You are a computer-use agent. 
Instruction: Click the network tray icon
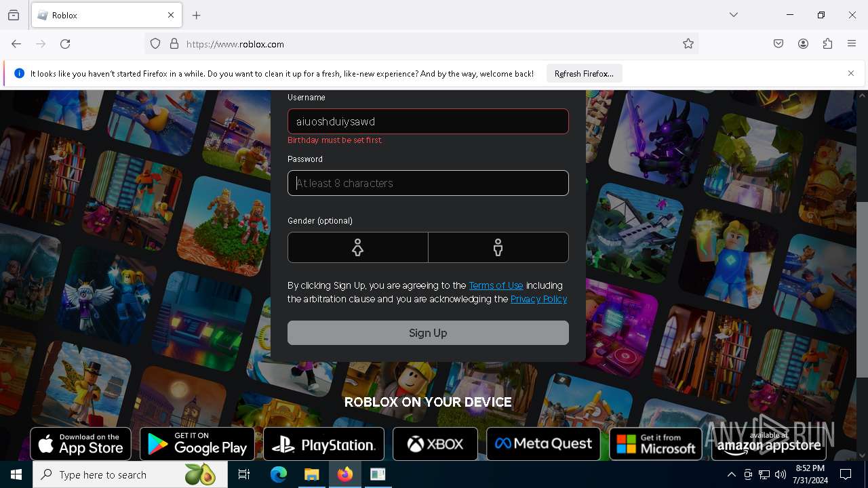pyautogui.click(x=764, y=474)
